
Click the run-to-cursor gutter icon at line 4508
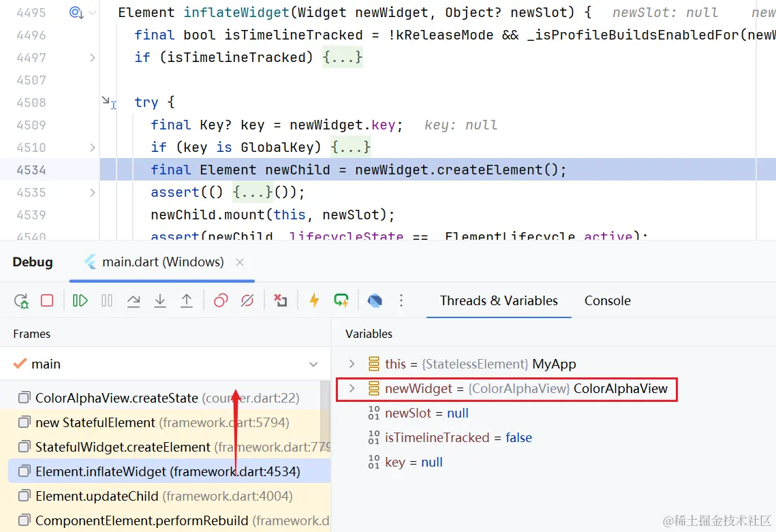pyautogui.click(x=109, y=102)
